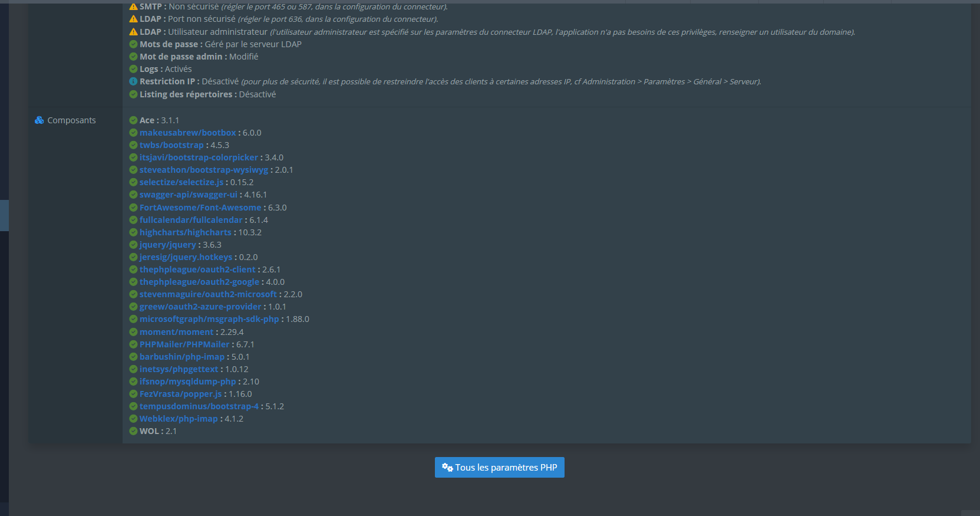The width and height of the screenshot is (980, 516).
Task: Open the FezVrasta/popper.js link
Action: pos(181,394)
